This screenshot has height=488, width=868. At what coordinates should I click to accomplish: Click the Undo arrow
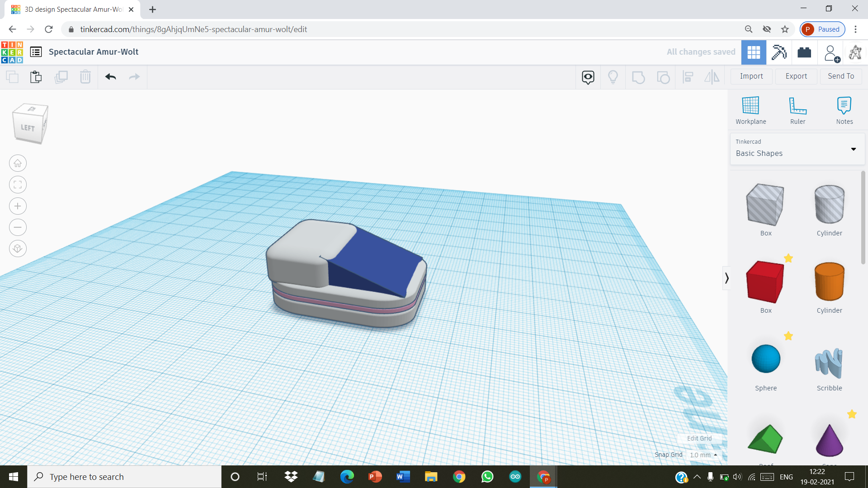tap(110, 77)
